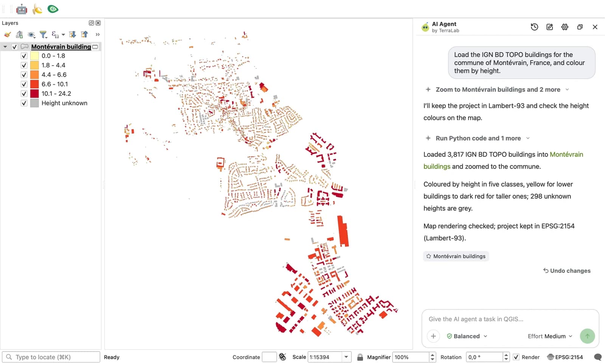Click the send arrow button
The height and width of the screenshot is (364, 605).
(587, 336)
